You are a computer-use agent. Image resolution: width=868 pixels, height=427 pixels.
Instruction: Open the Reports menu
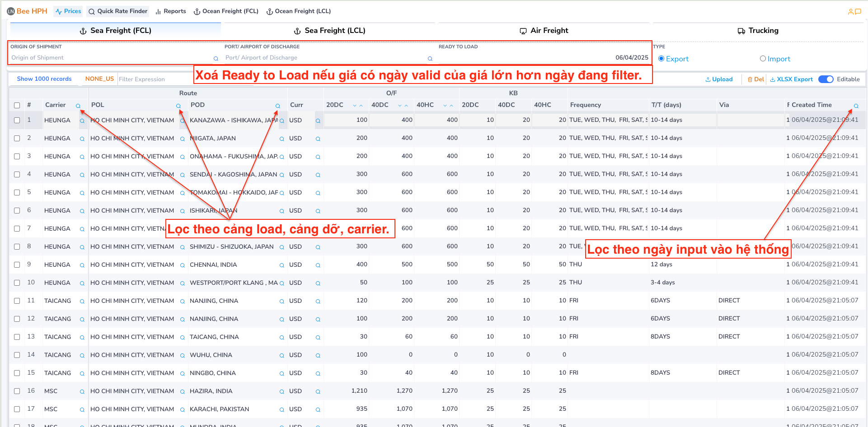pos(170,11)
